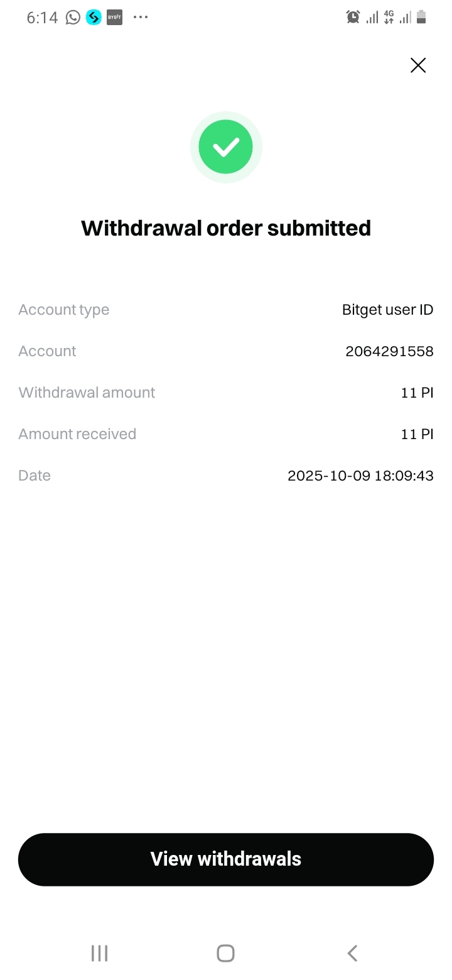Tap the Amount received 11 PI value

tap(417, 434)
